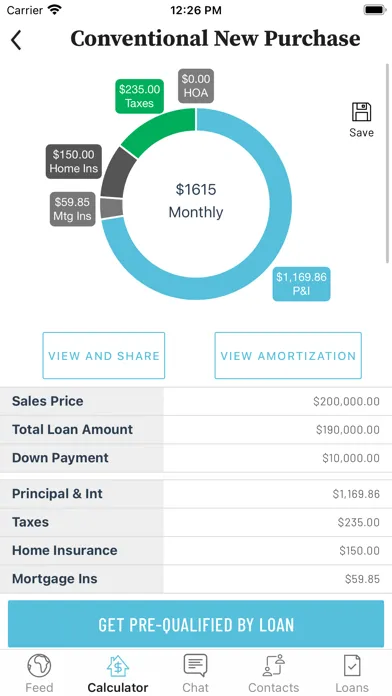
Task: Tap the Mtg Ins chart label
Action: (72, 209)
